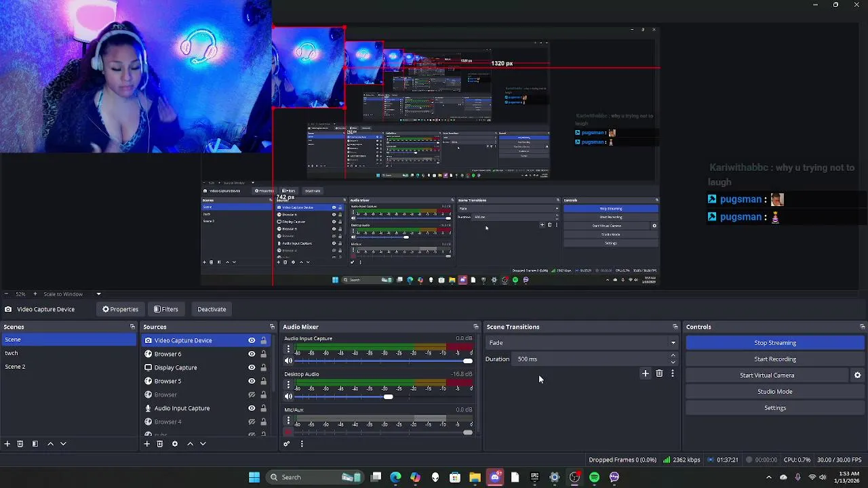This screenshot has height=488, width=868.
Task: Select the 'Scene 2' scene
Action: (x=68, y=367)
